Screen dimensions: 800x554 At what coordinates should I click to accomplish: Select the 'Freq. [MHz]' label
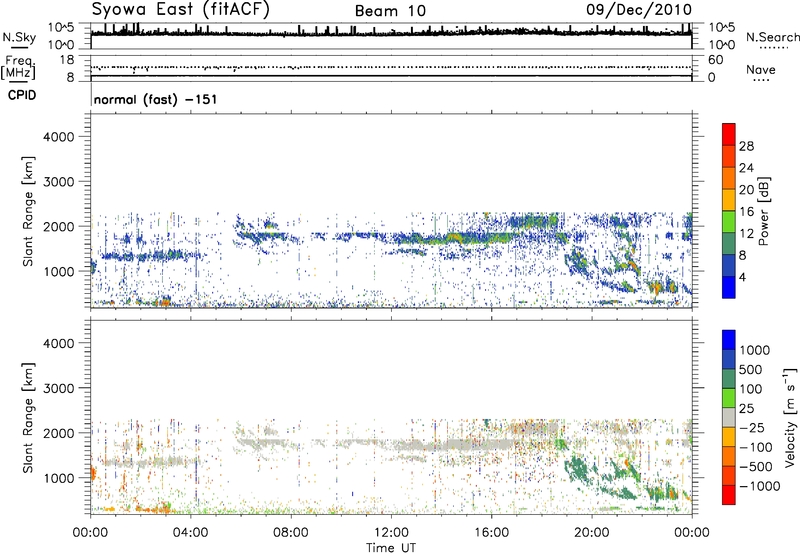click(x=18, y=67)
